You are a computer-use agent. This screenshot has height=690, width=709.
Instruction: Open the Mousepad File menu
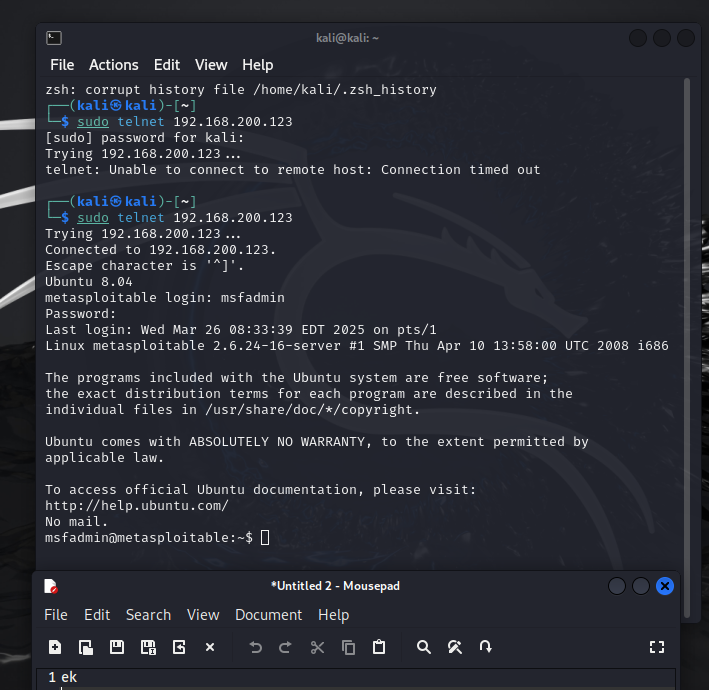(x=56, y=615)
